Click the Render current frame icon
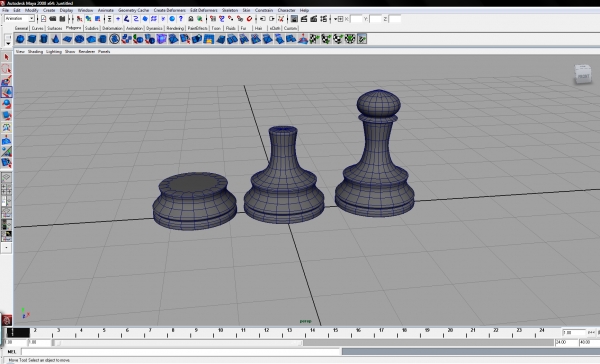Viewport: 600px width, 364px height. point(304,19)
